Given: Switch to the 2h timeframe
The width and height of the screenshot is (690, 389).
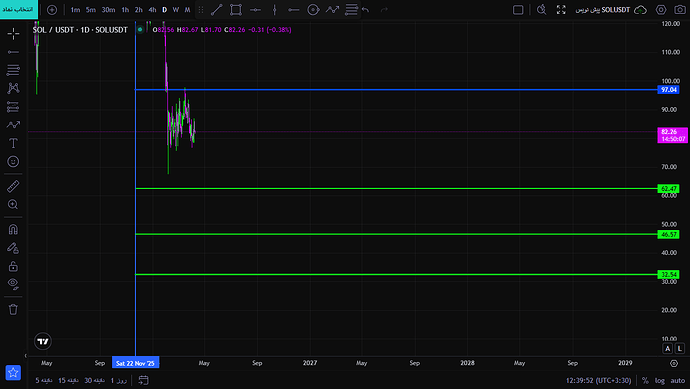Looking at the screenshot, I should click(x=139, y=10).
